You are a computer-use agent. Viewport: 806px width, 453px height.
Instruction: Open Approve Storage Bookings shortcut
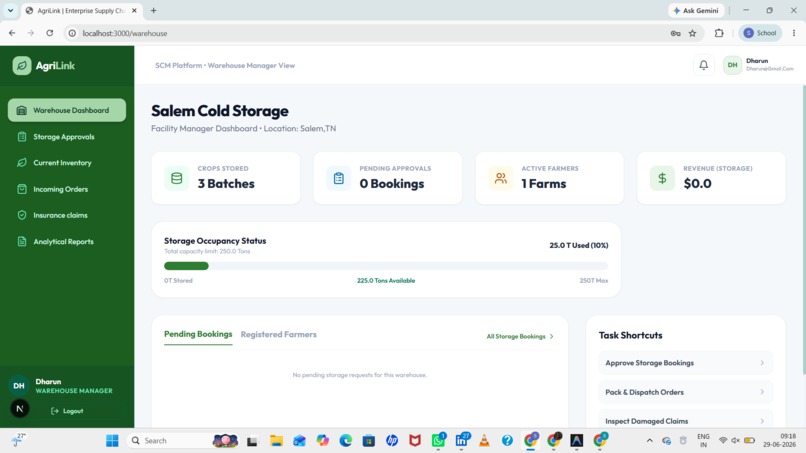click(x=685, y=363)
